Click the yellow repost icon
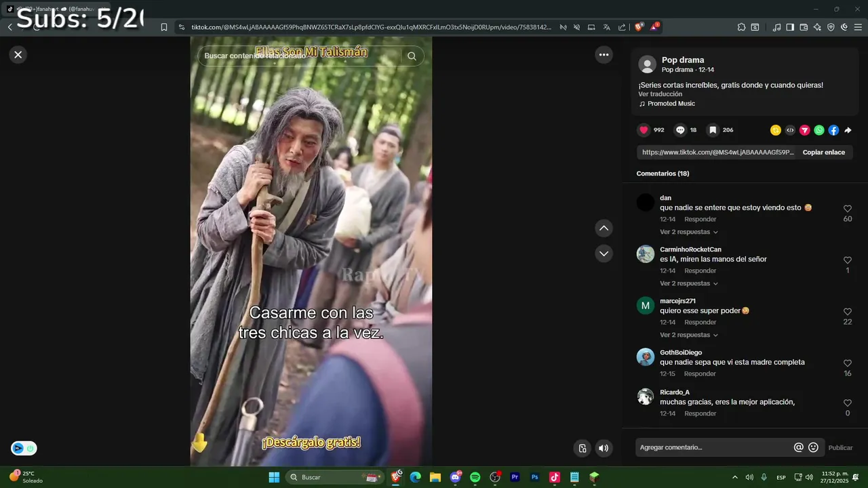Viewport: 868px width, 488px height. coord(776,130)
